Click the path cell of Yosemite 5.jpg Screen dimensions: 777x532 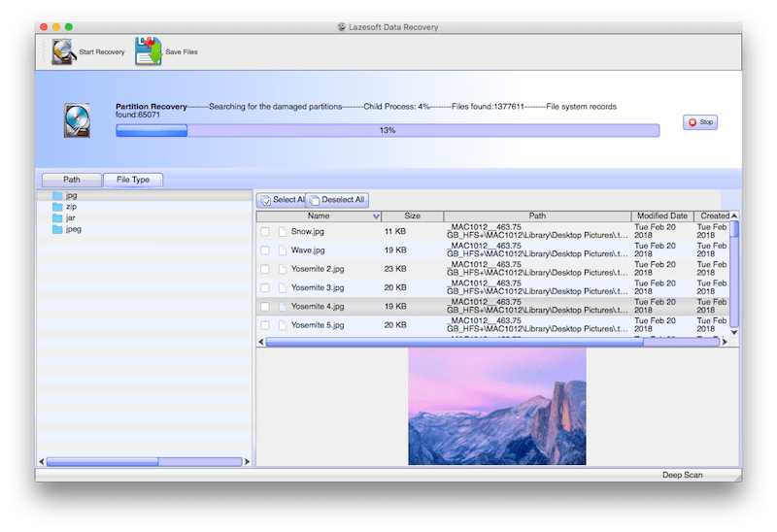point(537,325)
